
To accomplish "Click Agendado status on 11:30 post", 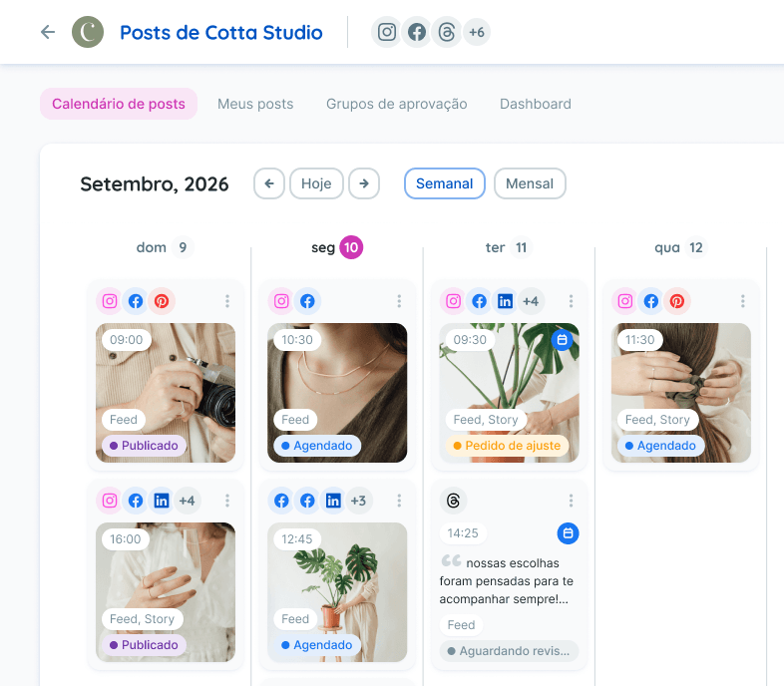I will 660,446.
